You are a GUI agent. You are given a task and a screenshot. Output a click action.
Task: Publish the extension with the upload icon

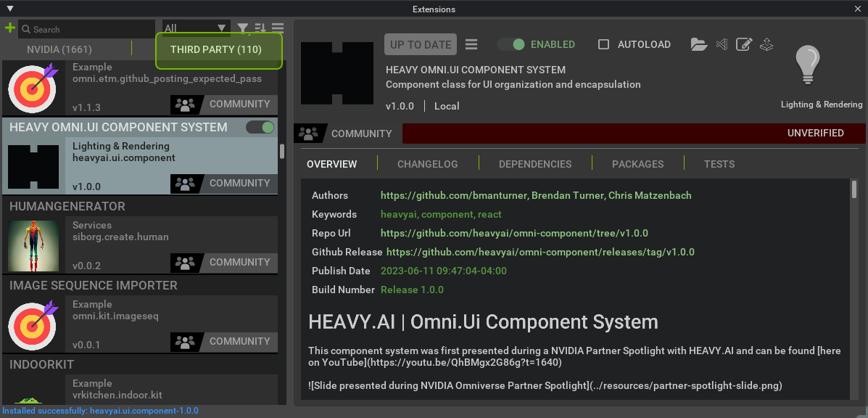(766, 44)
